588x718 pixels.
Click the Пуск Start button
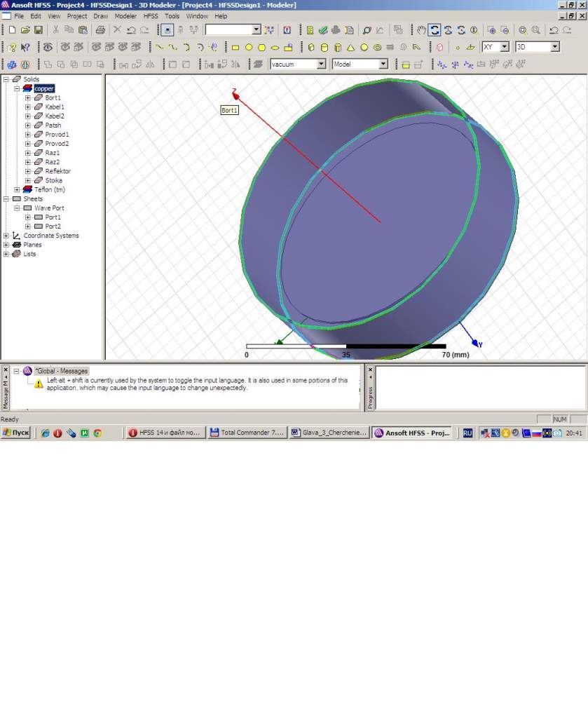tap(16, 433)
